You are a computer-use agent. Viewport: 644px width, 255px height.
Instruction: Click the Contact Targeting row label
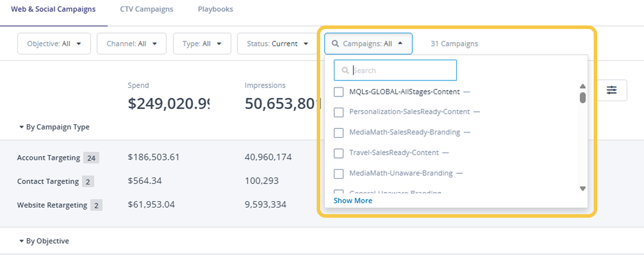click(x=47, y=181)
